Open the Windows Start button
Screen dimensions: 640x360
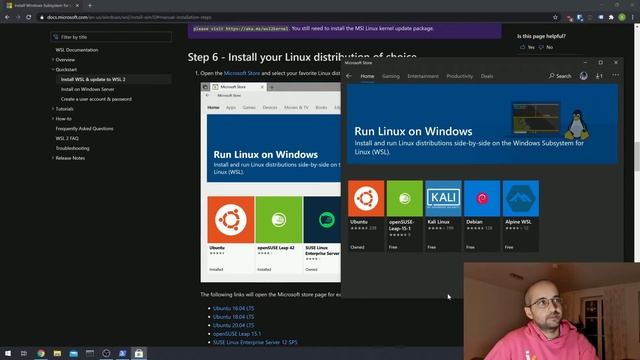(8, 353)
